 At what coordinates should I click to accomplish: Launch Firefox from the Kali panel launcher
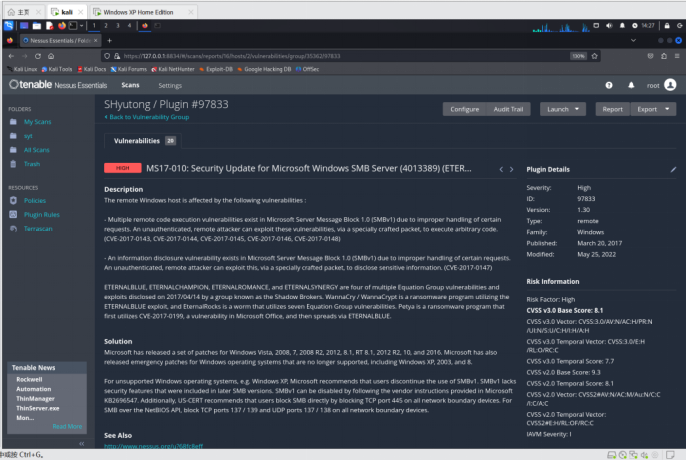[x=62, y=26]
